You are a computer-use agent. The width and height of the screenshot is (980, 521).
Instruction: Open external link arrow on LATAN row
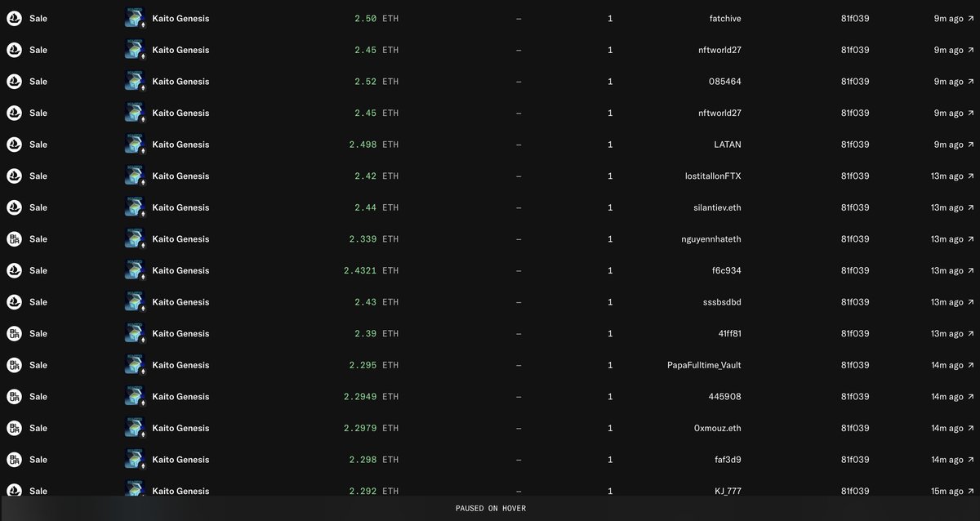(970, 145)
